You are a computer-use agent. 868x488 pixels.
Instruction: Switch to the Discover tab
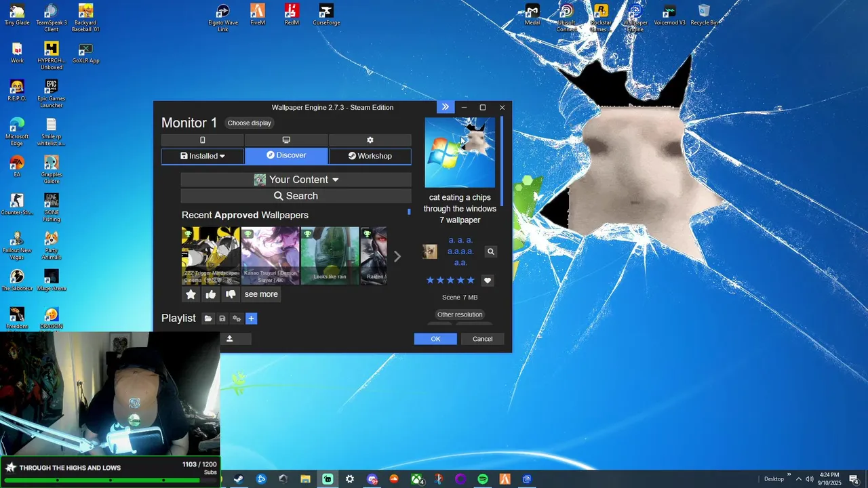[x=286, y=155]
